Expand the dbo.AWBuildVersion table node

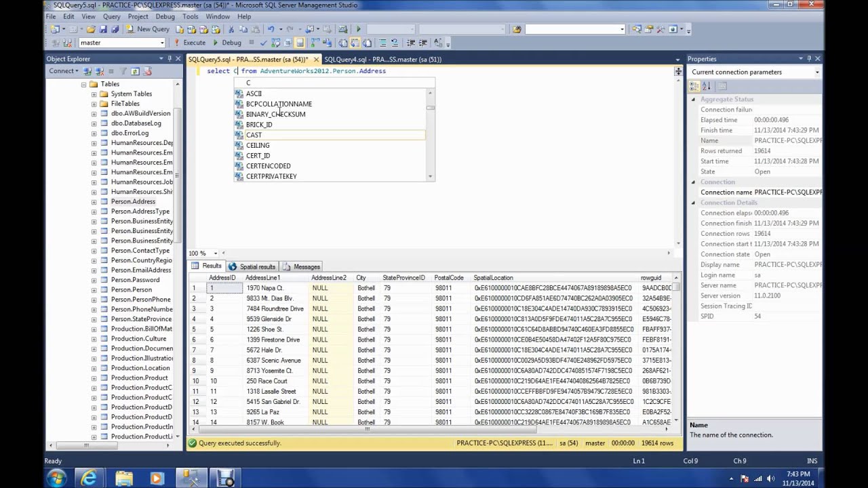point(94,114)
